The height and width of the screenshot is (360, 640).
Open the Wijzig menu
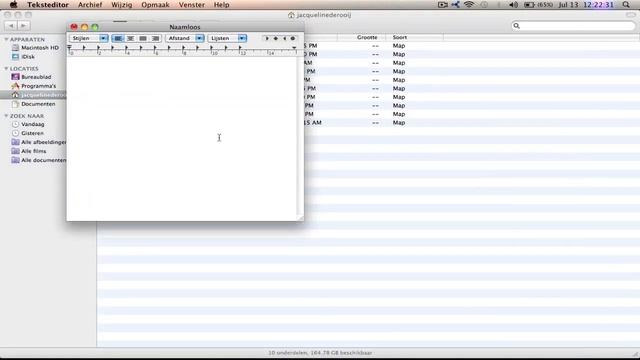(x=122, y=5)
